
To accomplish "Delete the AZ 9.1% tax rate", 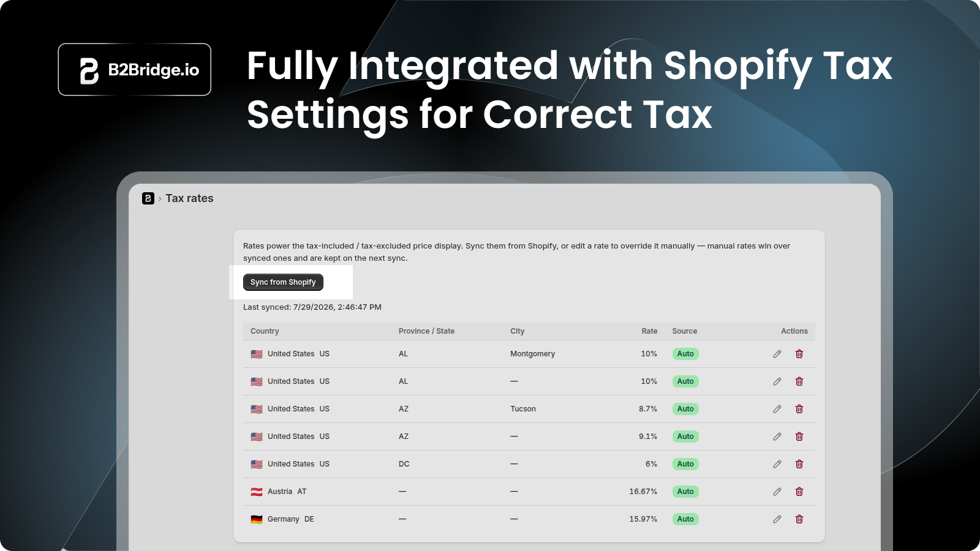I will point(799,437).
